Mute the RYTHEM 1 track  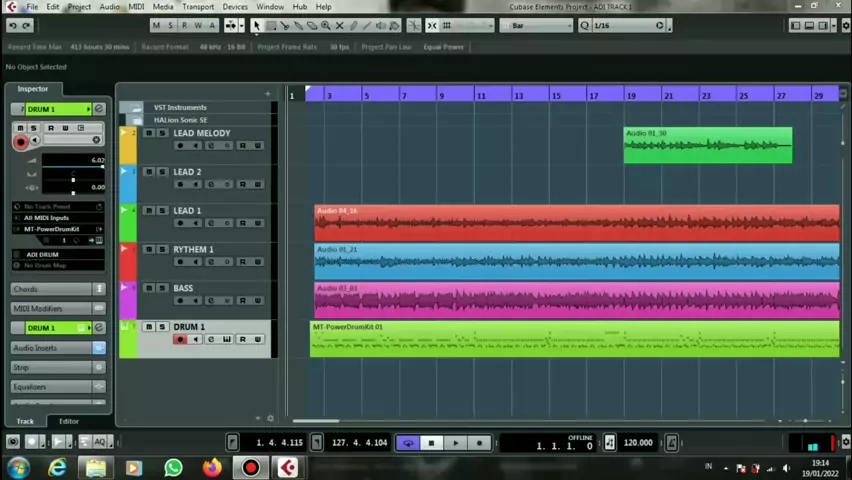[x=149, y=249]
